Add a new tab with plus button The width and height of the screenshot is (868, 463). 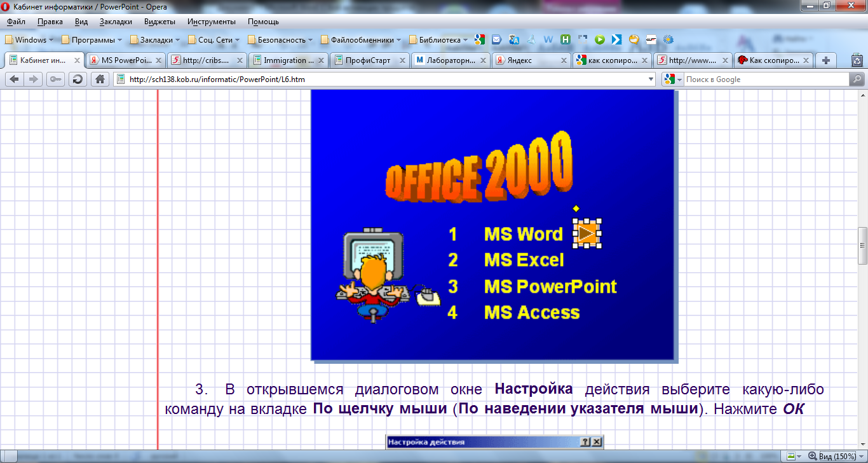click(826, 60)
